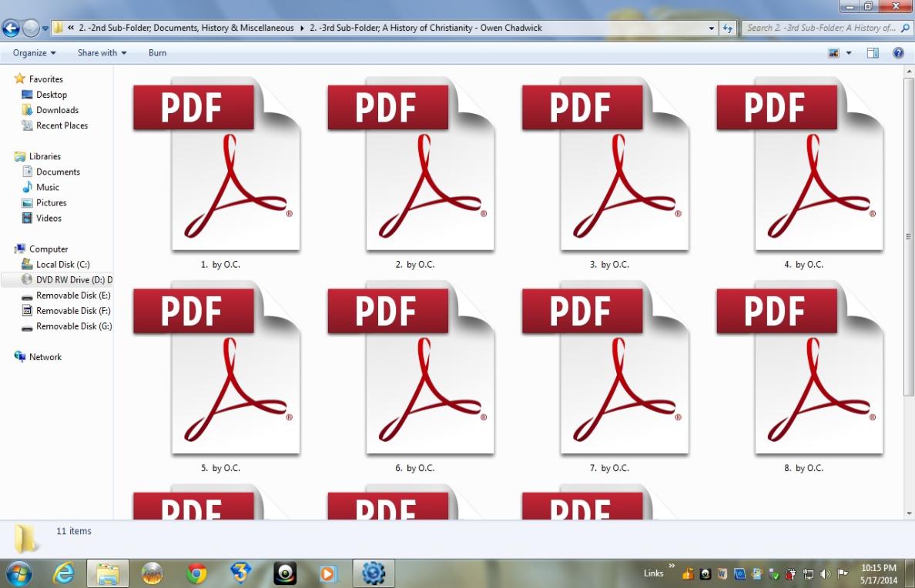Click Action Center flag tray icon

coord(842,574)
